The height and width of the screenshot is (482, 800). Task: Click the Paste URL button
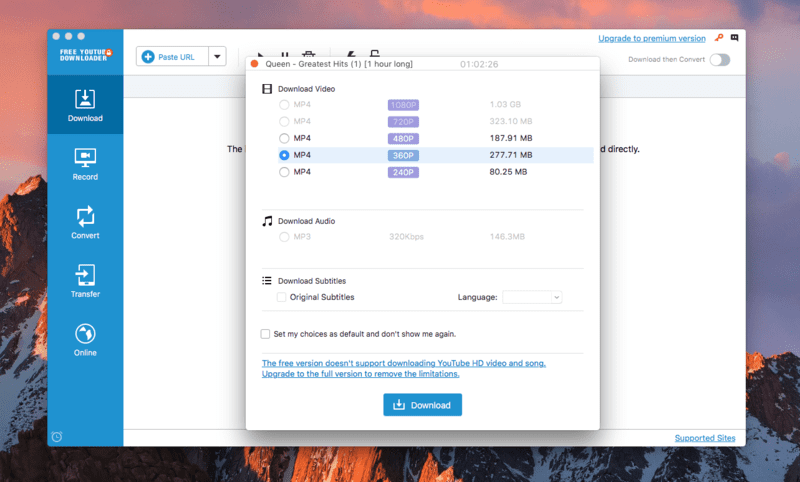[172, 56]
